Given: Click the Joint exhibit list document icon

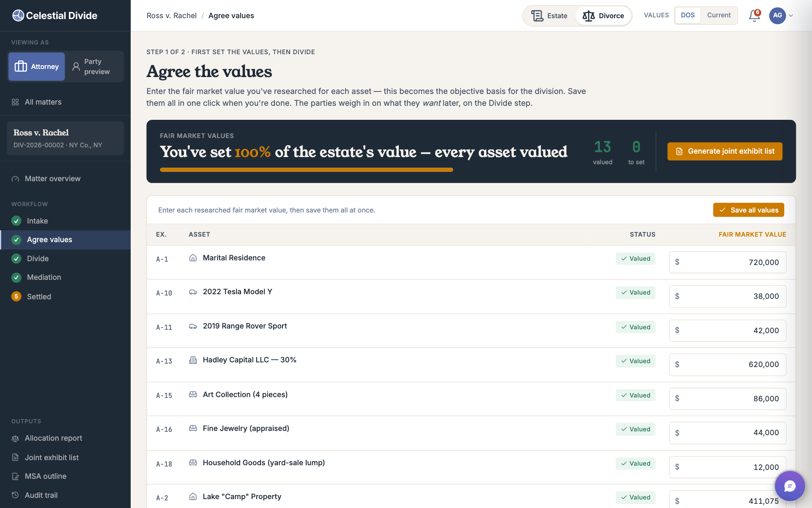Looking at the screenshot, I should point(15,457).
